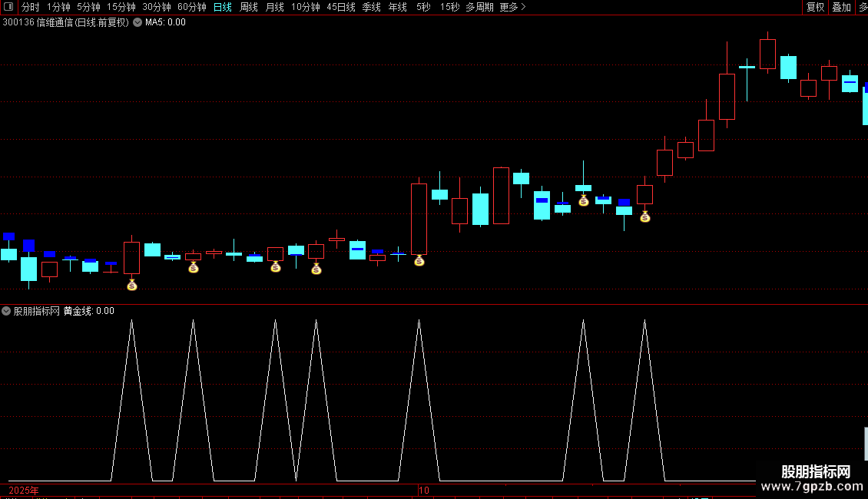This screenshot has height=499, width=868.
Task: Switch to 10分钟 period
Action: pos(306,7)
